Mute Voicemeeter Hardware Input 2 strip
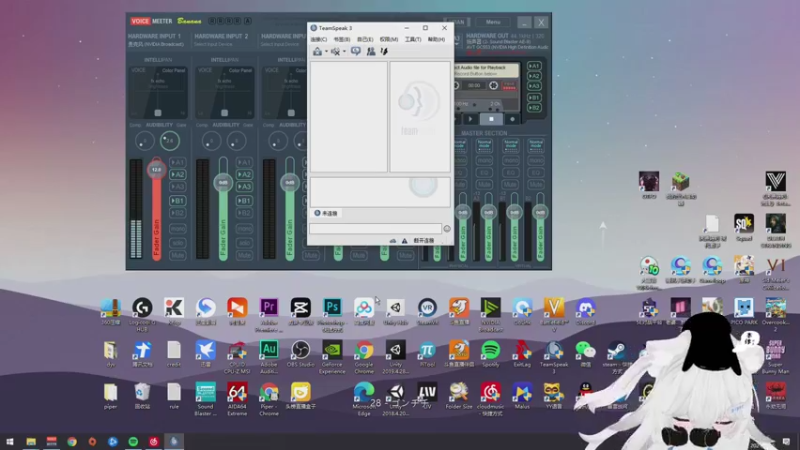 coord(244,255)
